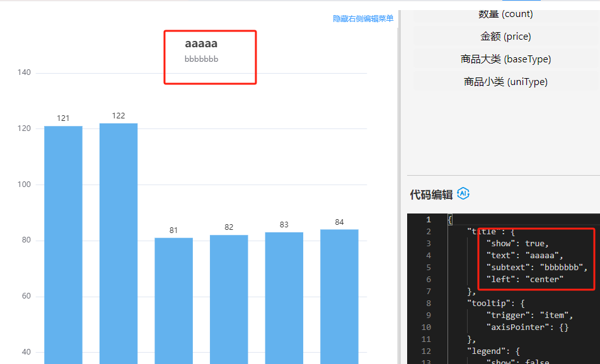Click the "trigger": "item" line in editor
This screenshot has width=600, height=364.
[x=529, y=316]
